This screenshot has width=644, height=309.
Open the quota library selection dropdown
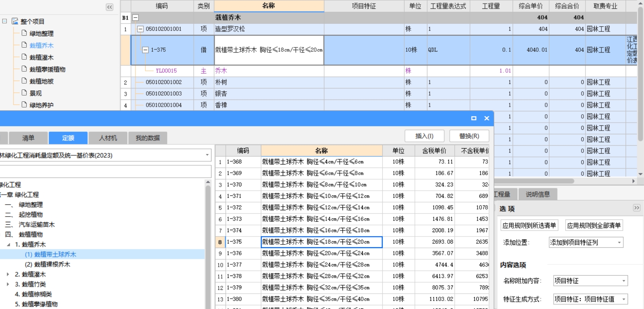207,155
